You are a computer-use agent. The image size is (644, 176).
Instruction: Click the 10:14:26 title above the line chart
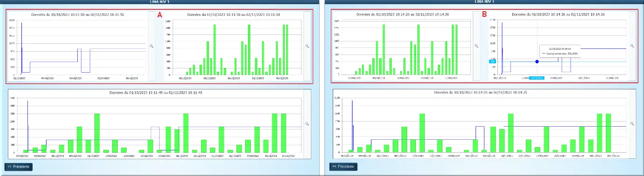coord(558,15)
